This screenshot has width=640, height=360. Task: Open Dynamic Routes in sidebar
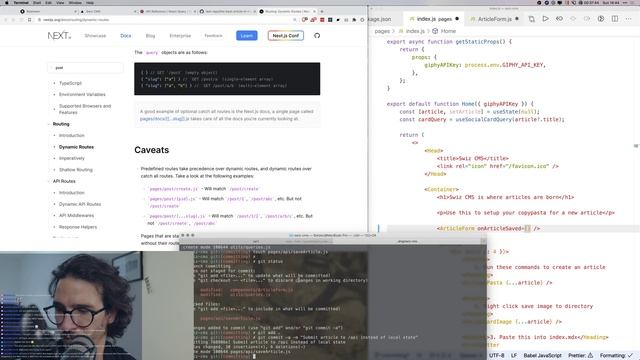(x=76, y=147)
